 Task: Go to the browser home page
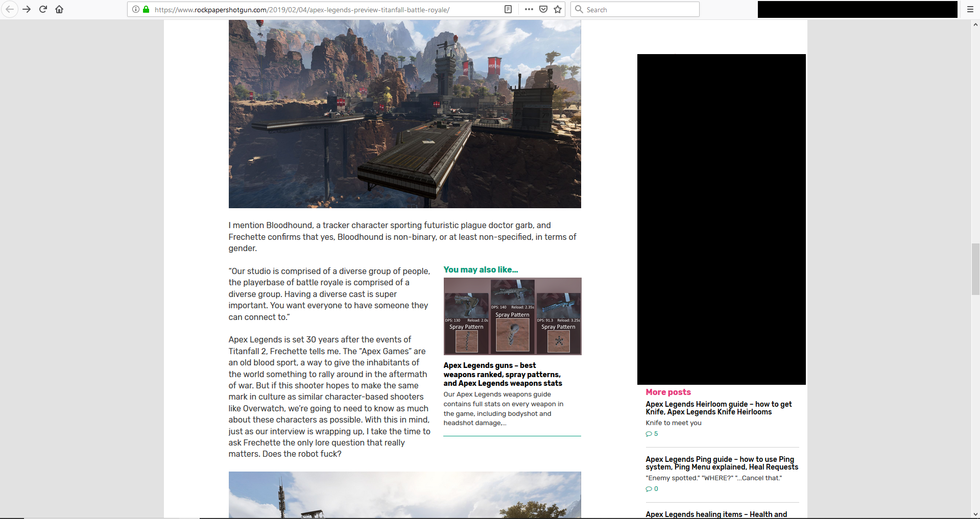59,9
